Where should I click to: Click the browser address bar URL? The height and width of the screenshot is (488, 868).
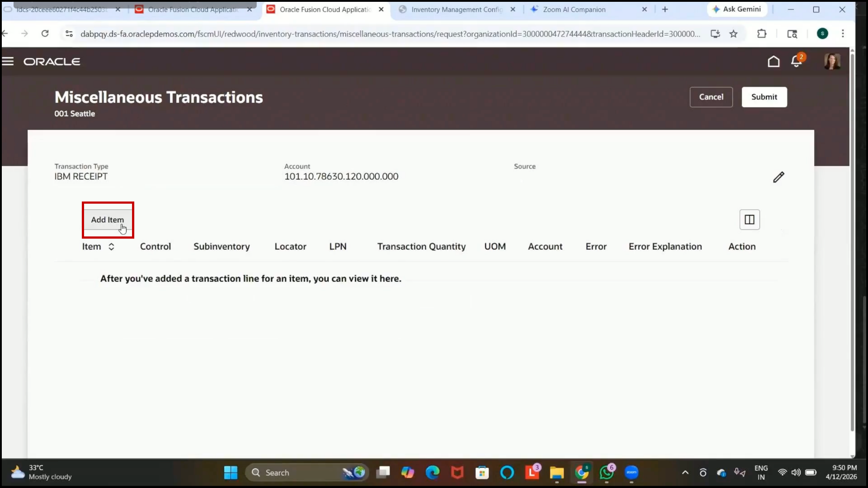390,34
